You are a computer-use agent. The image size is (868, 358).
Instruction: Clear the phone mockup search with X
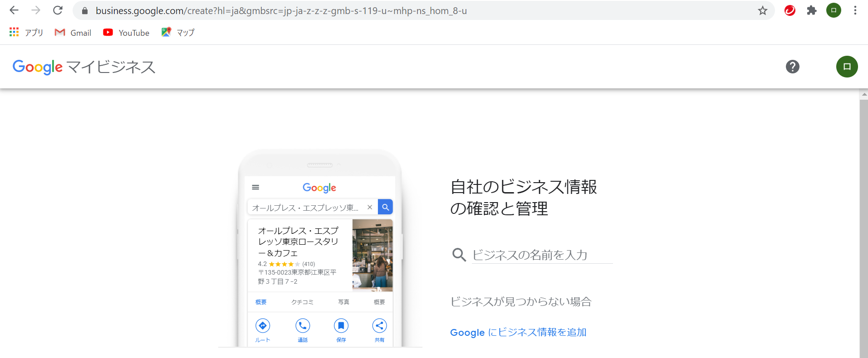pos(370,207)
